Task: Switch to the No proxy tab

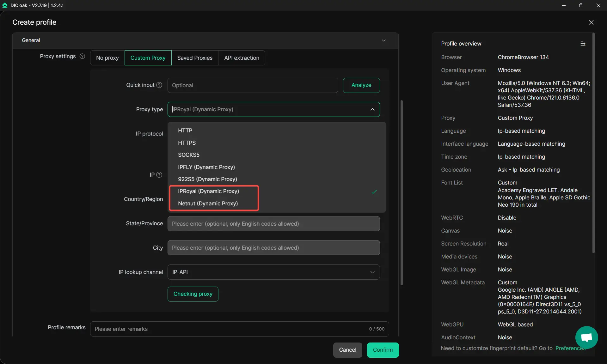Action: [107, 58]
